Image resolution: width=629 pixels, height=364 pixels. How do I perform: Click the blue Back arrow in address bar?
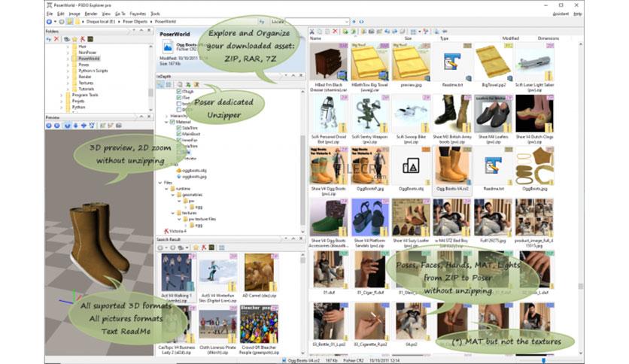click(x=49, y=21)
